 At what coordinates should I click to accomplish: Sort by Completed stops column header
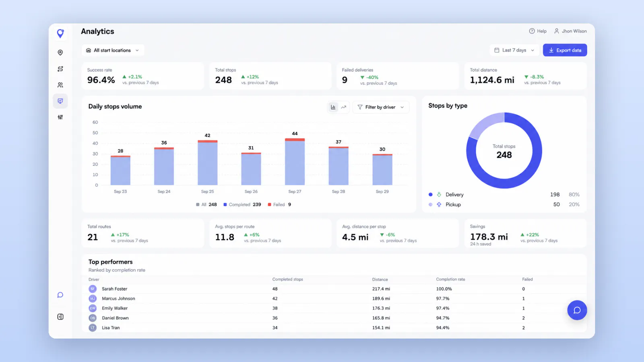[287, 279]
